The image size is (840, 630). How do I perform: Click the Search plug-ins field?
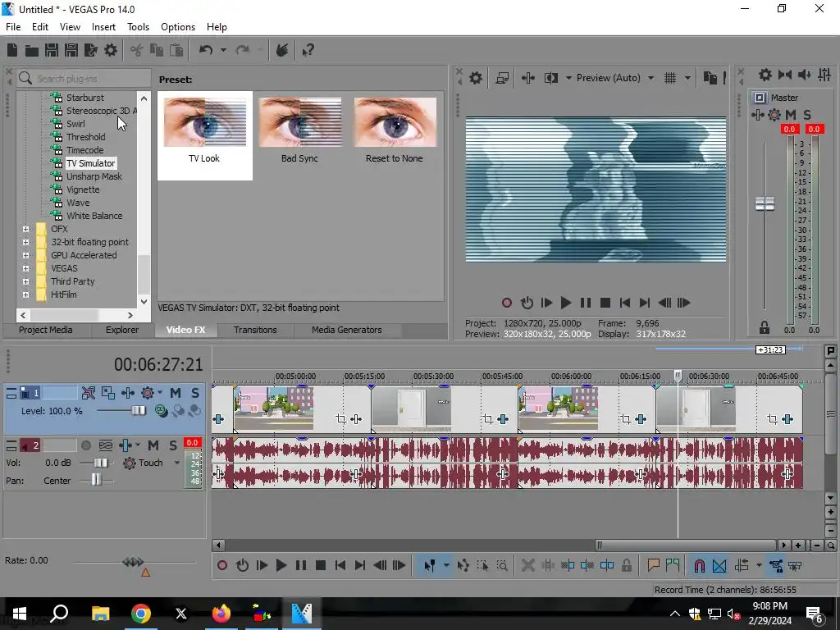click(84, 78)
